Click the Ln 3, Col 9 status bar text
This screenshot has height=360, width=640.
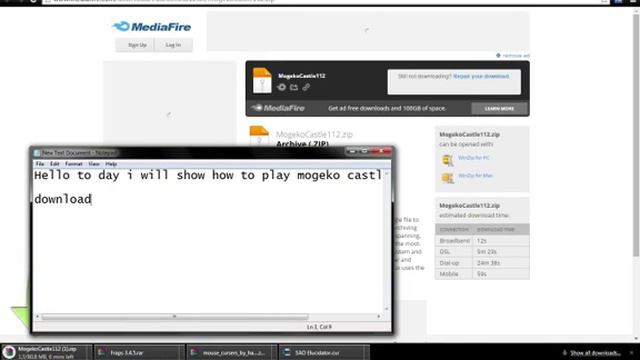(x=319, y=327)
